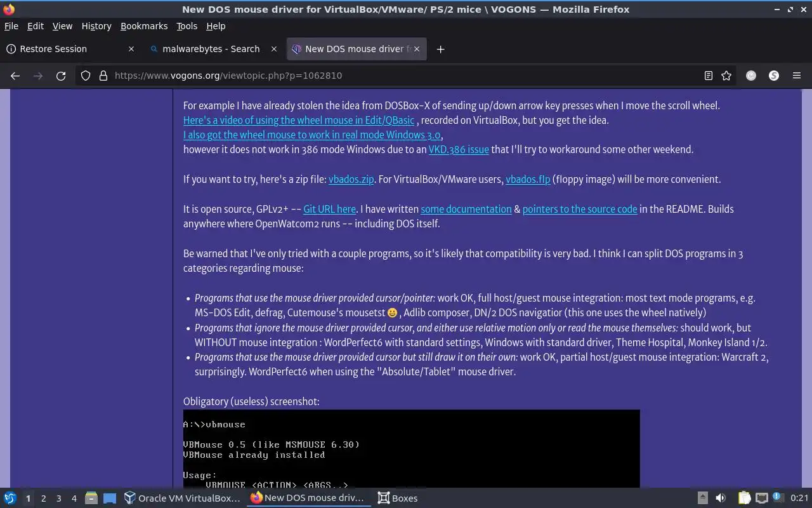This screenshot has height=508, width=812.
Task: Open the Edit menu
Action: pyautogui.click(x=36, y=26)
